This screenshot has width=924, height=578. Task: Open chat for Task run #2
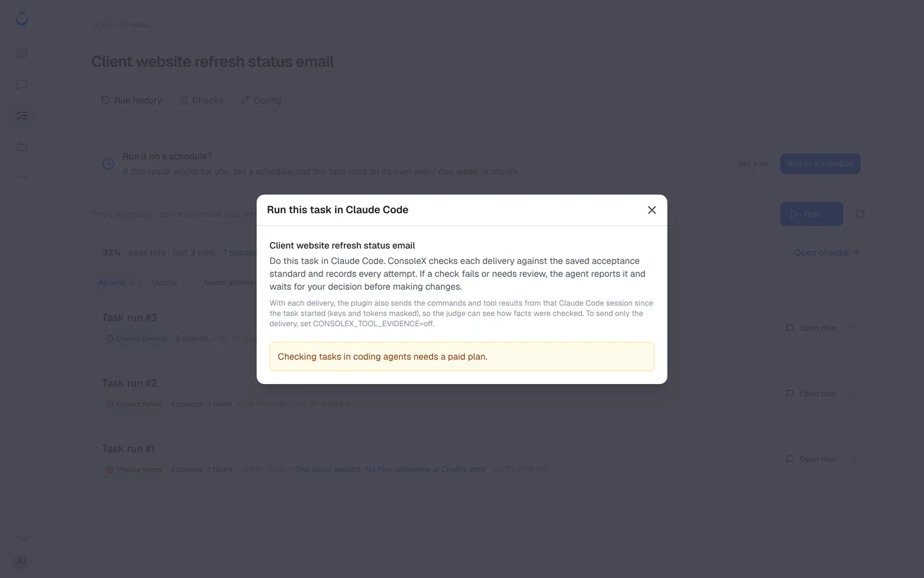click(811, 394)
